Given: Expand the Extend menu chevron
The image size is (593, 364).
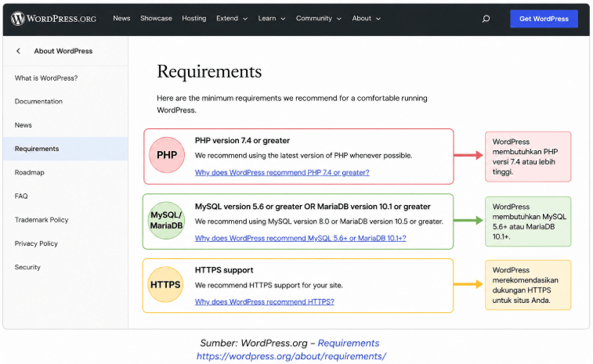Looking at the screenshot, I should pos(245,19).
